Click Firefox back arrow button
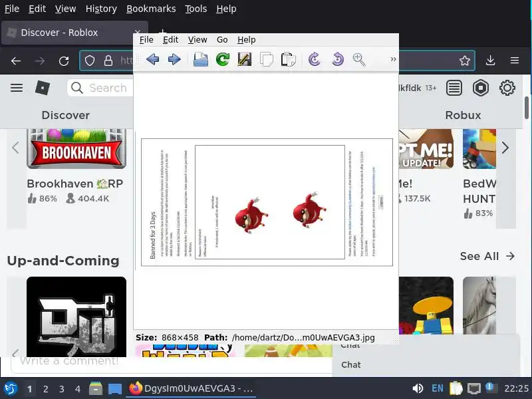This screenshot has width=532, height=399. click(x=16, y=61)
